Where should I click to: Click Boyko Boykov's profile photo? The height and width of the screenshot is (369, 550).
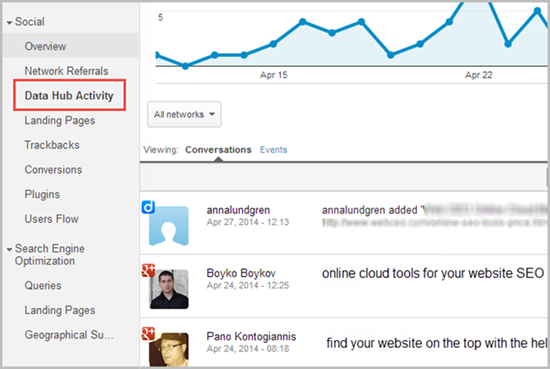(169, 289)
